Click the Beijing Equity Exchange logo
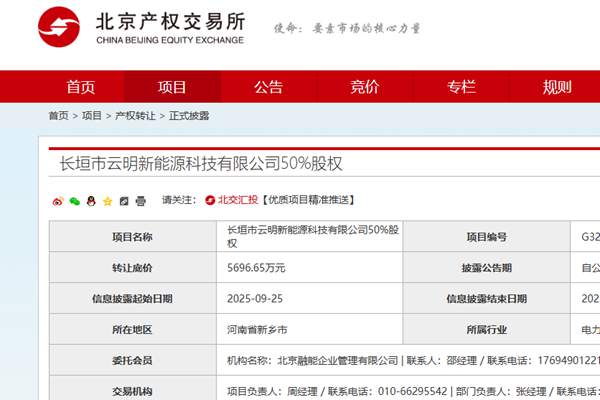600x400 pixels. pos(141,27)
